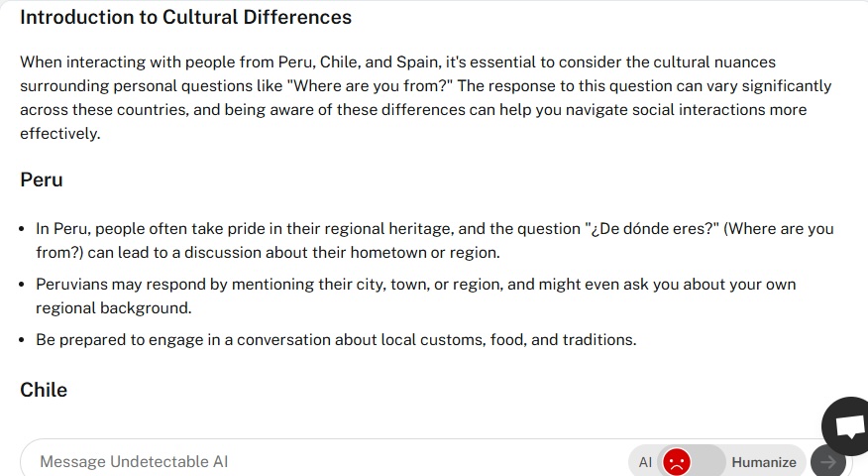
Task: Click the Introduction to Cultural Differences heading
Action: pyautogui.click(x=185, y=17)
